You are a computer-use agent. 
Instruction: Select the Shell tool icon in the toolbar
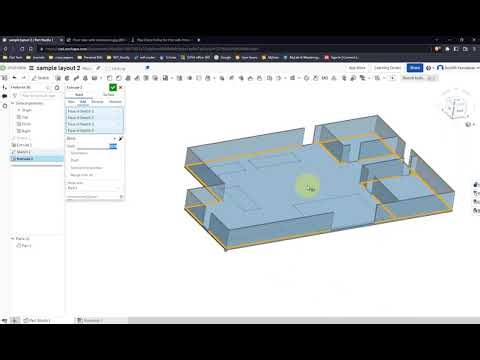[x=146, y=78]
